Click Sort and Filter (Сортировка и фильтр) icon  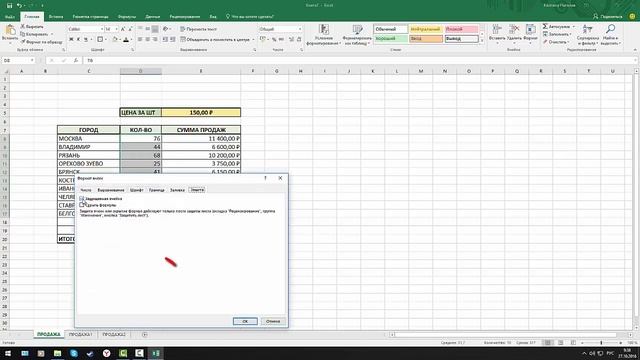(x=587, y=29)
